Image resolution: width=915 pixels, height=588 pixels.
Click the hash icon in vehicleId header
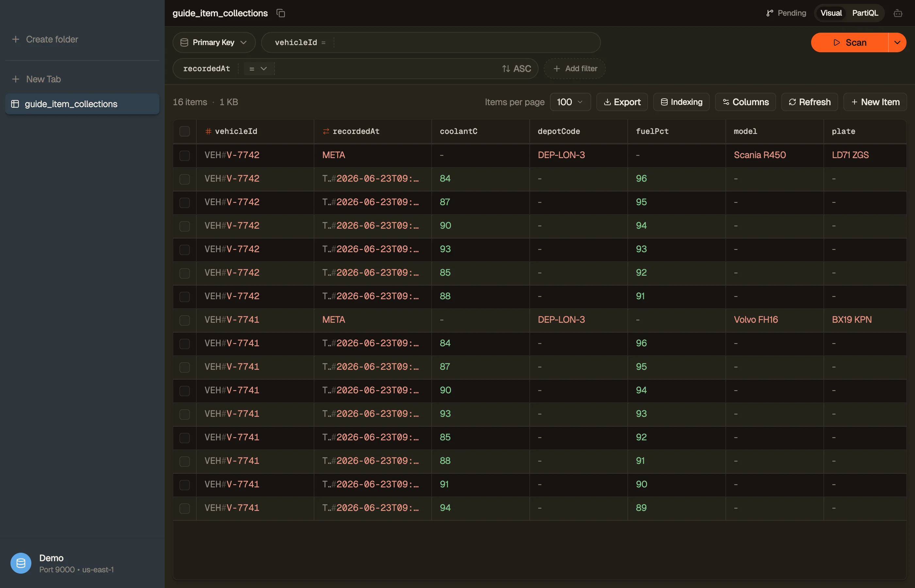point(208,131)
